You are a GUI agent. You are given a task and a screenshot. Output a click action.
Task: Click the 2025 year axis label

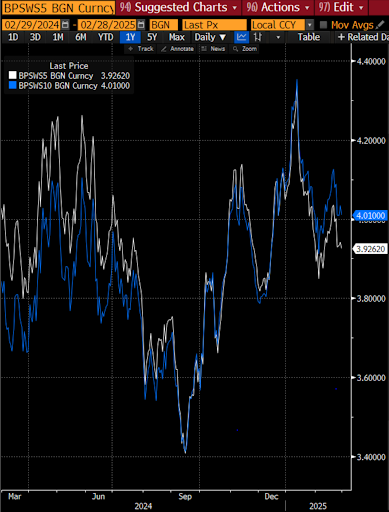pos(318,506)
